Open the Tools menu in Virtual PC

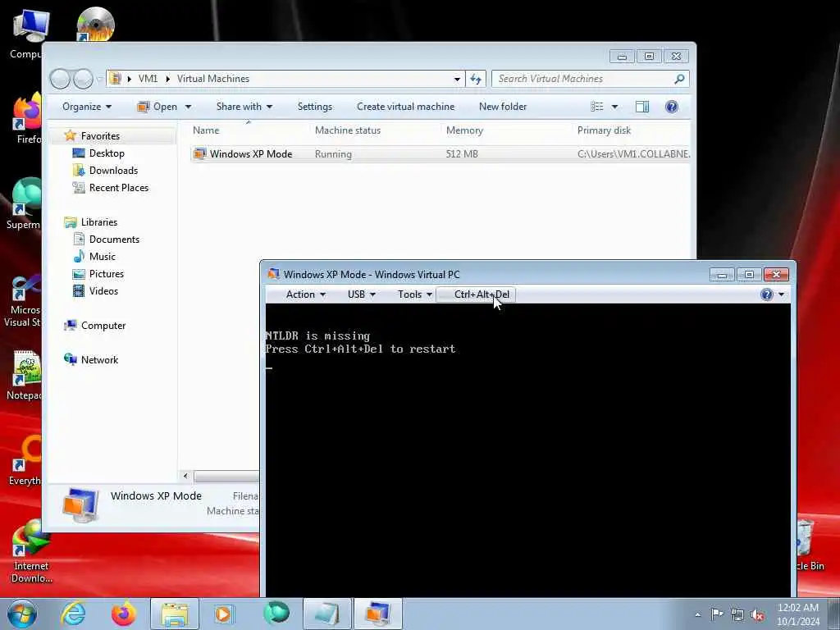(414, 294)
